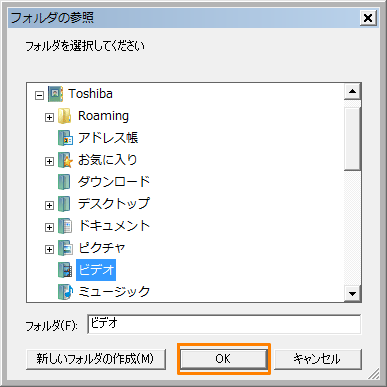Screen dimensions: 387x387
Task: Expand the ピクチャ folder node
Action: (x=49, y=249)
